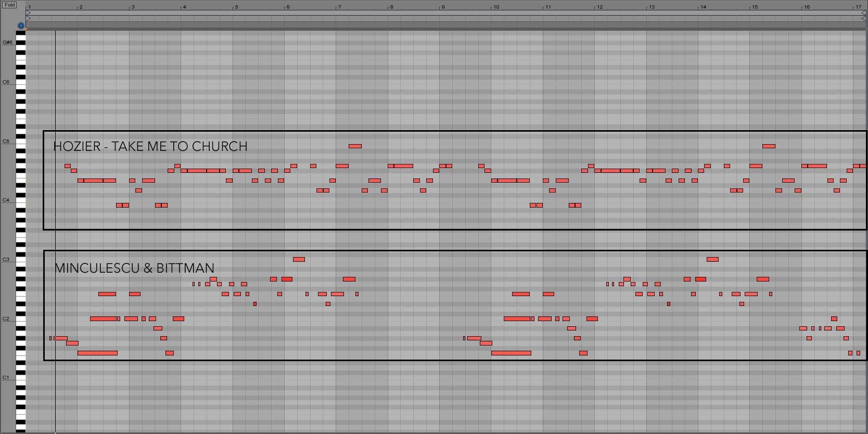
Task: Click bar 11 in the beat ruler
Action: [547, 7]
